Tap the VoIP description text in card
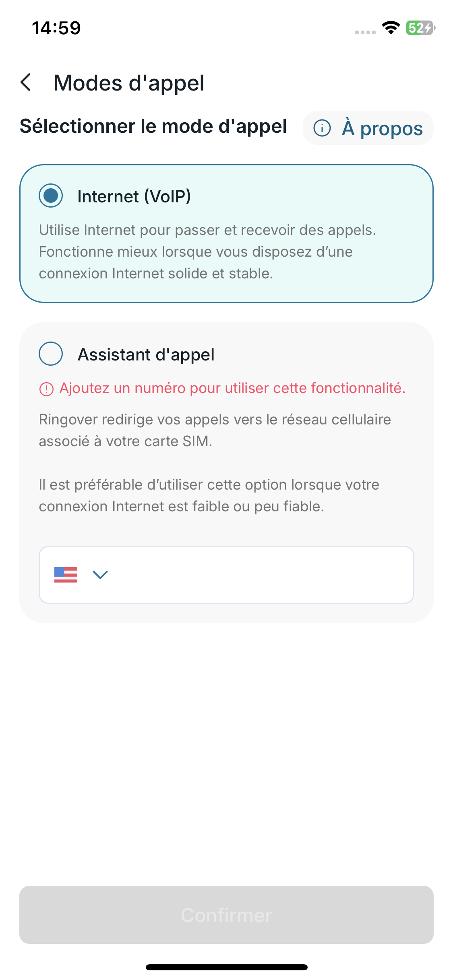 pos(207,252)
